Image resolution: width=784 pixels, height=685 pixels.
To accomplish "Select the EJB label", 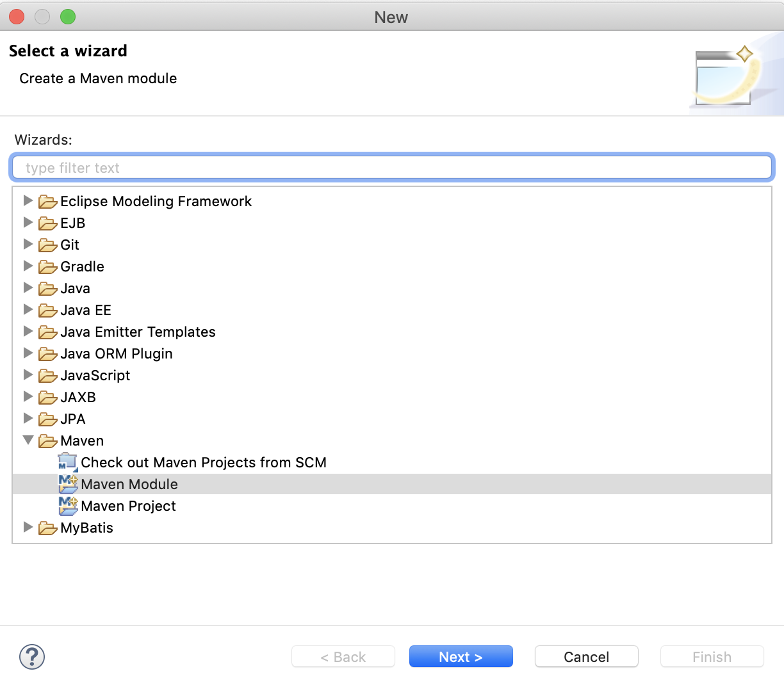I will point(73,223).
